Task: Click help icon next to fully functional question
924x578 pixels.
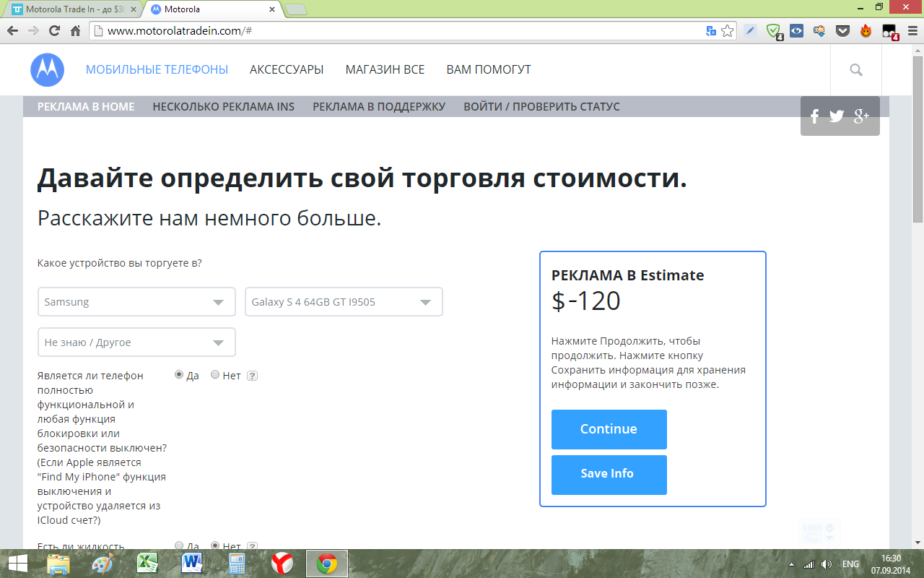Action: 253,376
